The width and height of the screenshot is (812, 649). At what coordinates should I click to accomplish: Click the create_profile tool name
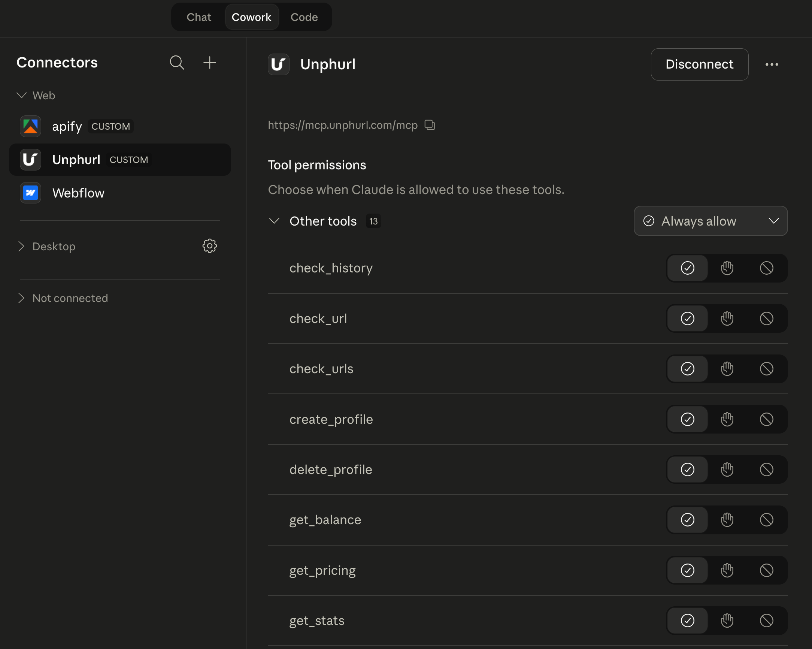click(x=331, y=419)
